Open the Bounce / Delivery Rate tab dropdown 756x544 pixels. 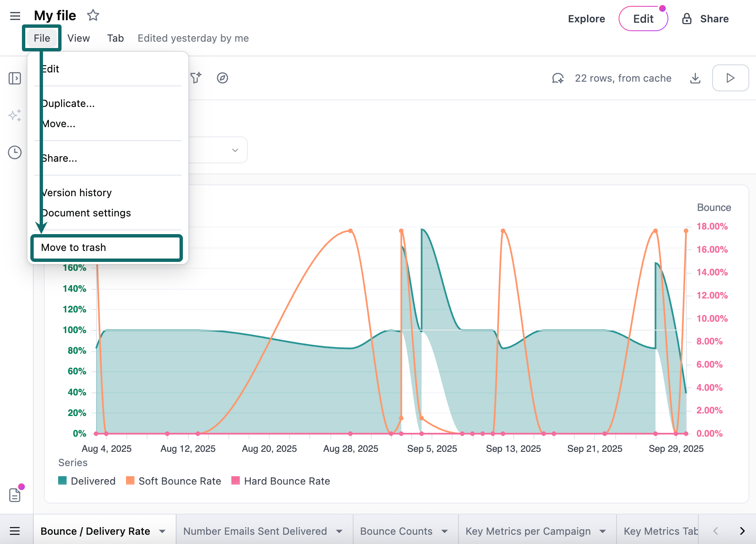[x=163, y=531]
